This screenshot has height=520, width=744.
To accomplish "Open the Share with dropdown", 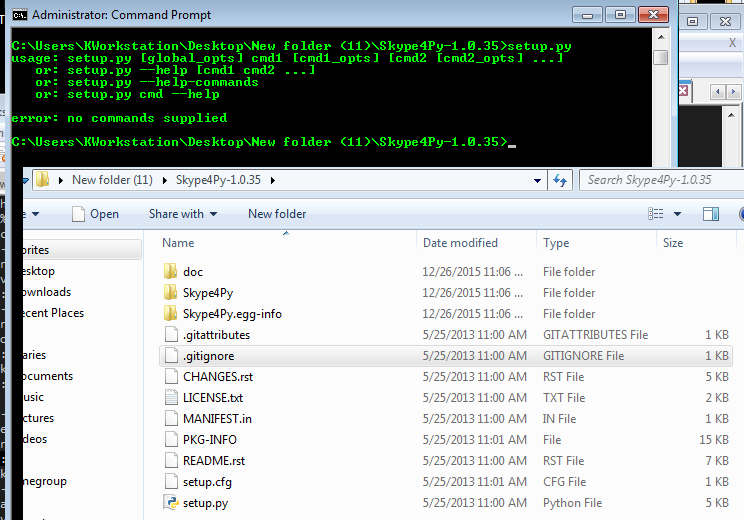I will click(x=183, y=214).
